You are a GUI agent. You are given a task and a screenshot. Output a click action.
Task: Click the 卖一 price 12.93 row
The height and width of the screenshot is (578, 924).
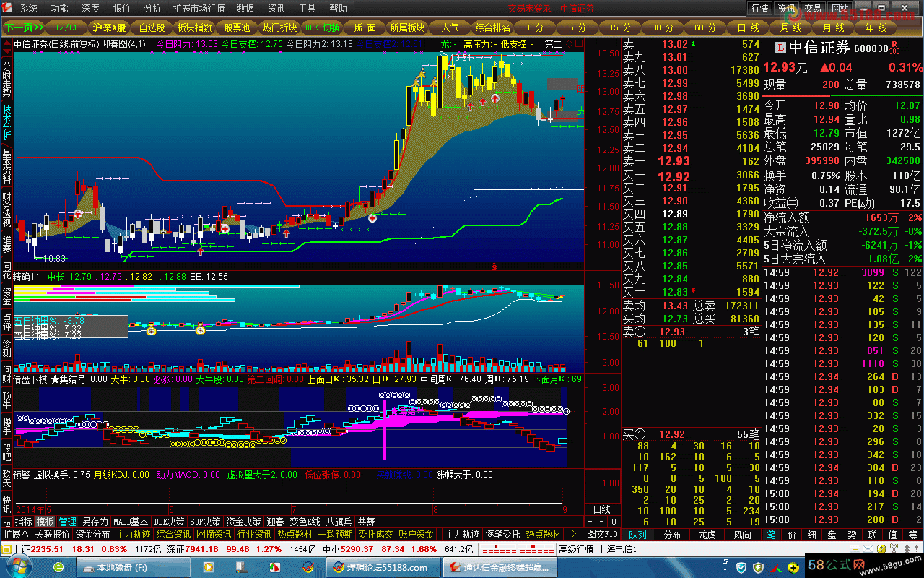pyautogui.click(x=692, y=160)
